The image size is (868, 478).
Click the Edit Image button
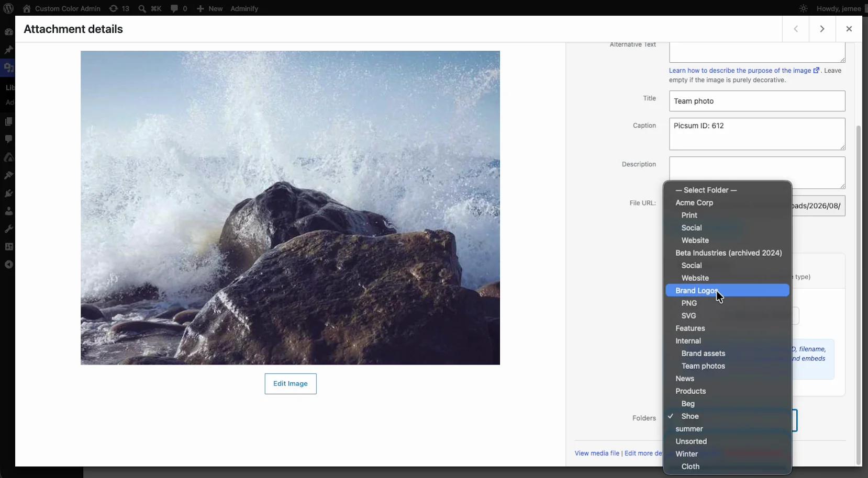click(x=291, y=384)
